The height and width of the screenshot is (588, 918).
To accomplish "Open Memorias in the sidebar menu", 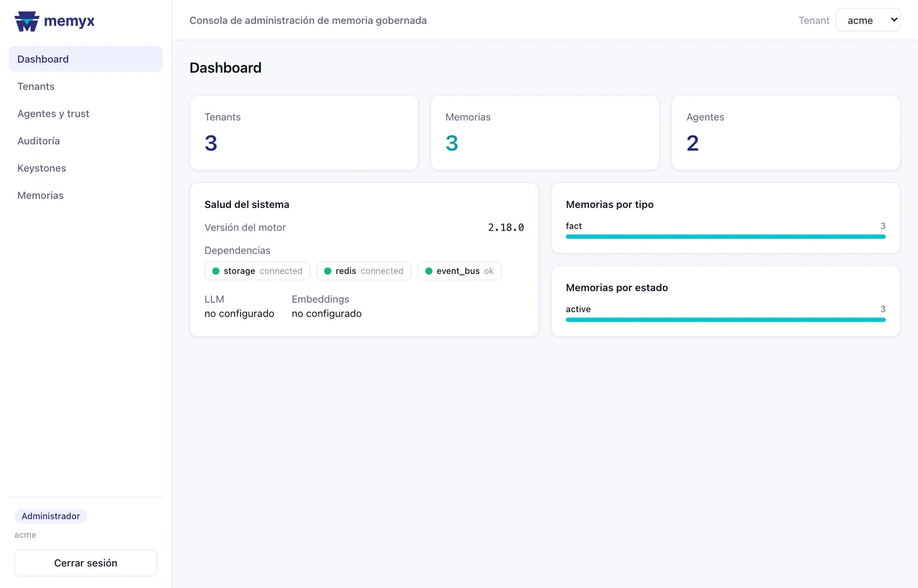I will tap(85, 195).
